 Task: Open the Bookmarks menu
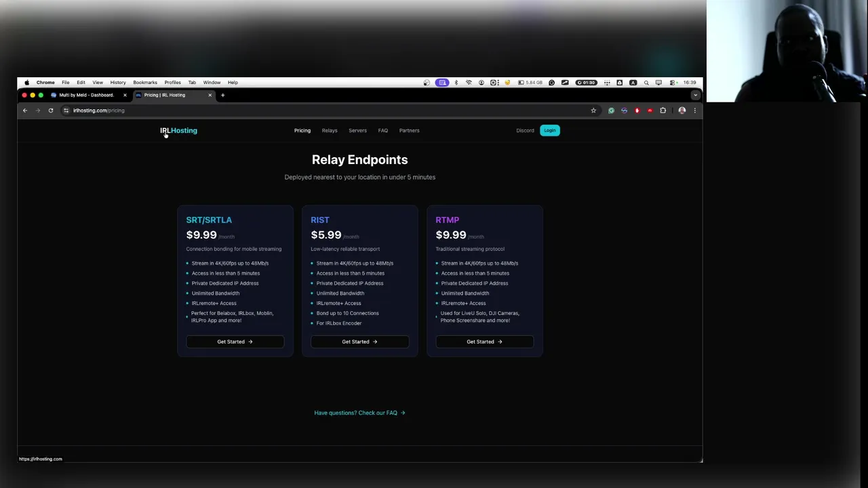click(145, 83)
